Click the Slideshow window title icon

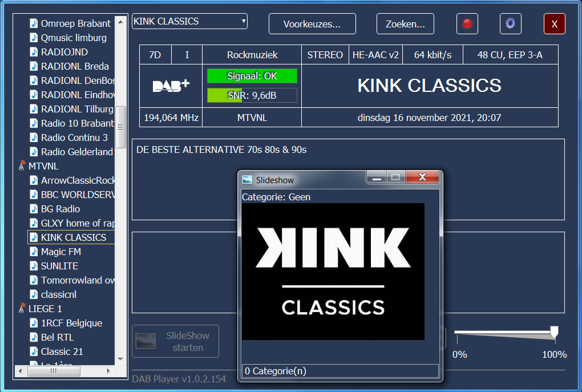coord(247,180)
